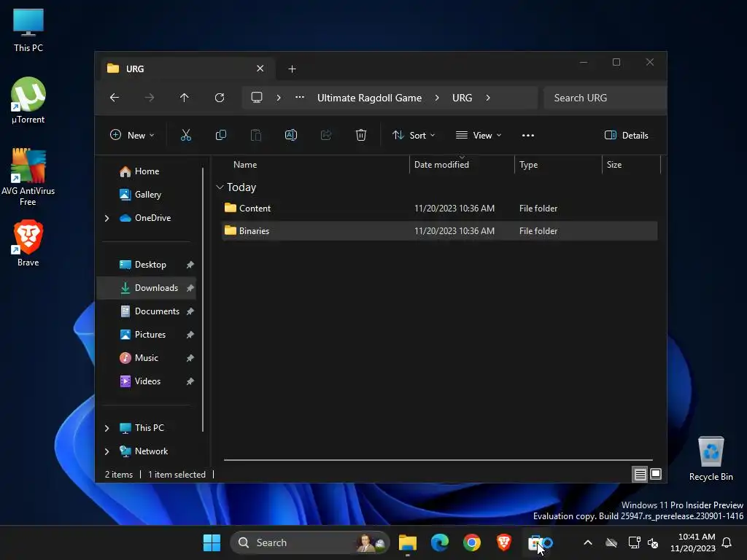Click the PC monitor icon in address bar
This screenshot has height=560, width=747.
pos(257,98)
